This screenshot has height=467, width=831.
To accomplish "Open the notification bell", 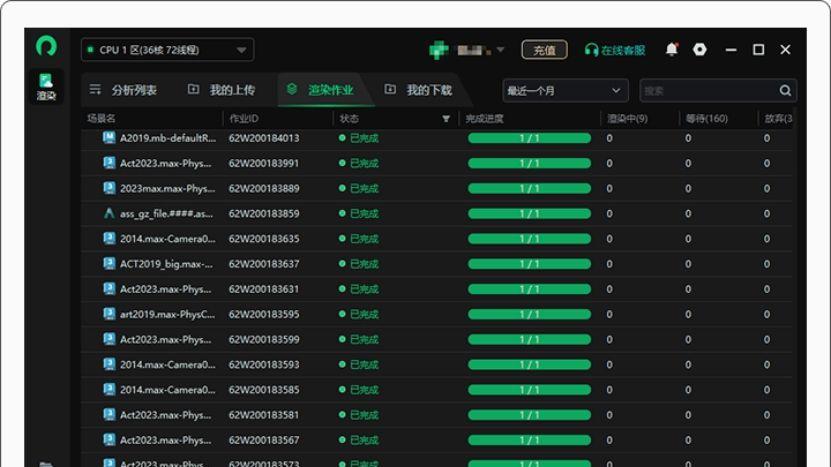I will pos(671,49).
